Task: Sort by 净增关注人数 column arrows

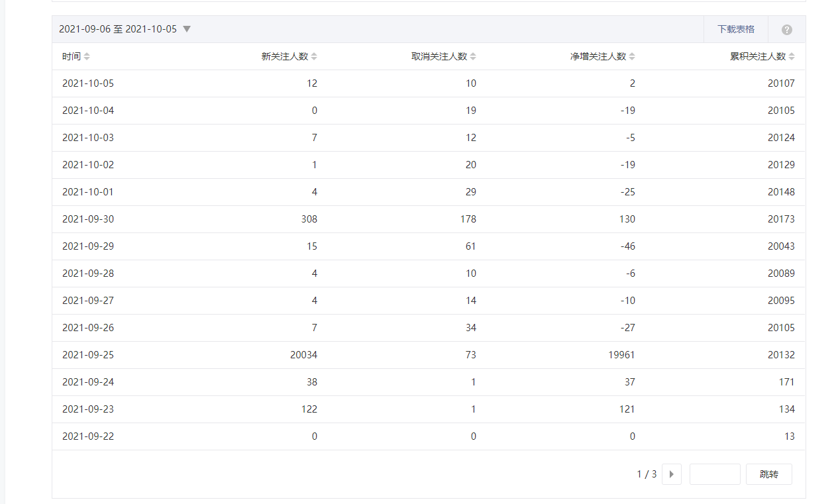Action: (632, 57)
